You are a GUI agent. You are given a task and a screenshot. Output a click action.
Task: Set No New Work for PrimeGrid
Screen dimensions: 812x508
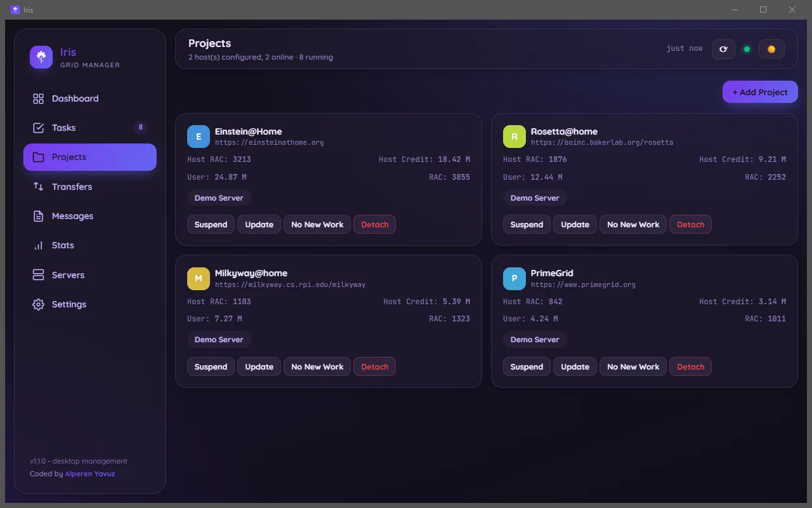(x=633, y=366)
